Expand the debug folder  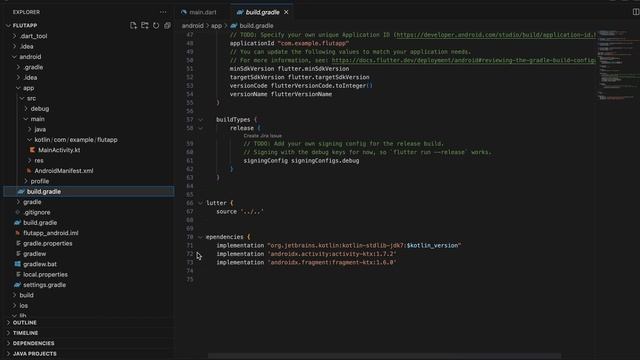click(x=40, y=109)
